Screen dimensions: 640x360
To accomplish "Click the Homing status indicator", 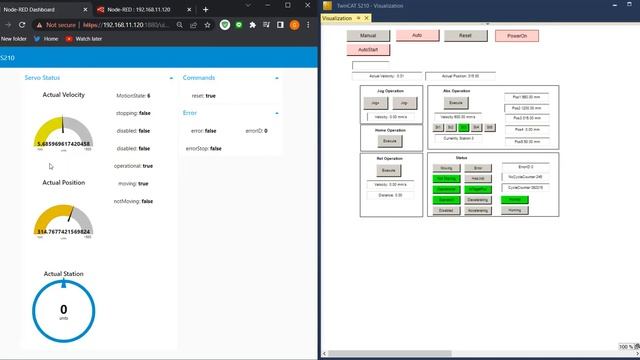I will click(515, 210).
